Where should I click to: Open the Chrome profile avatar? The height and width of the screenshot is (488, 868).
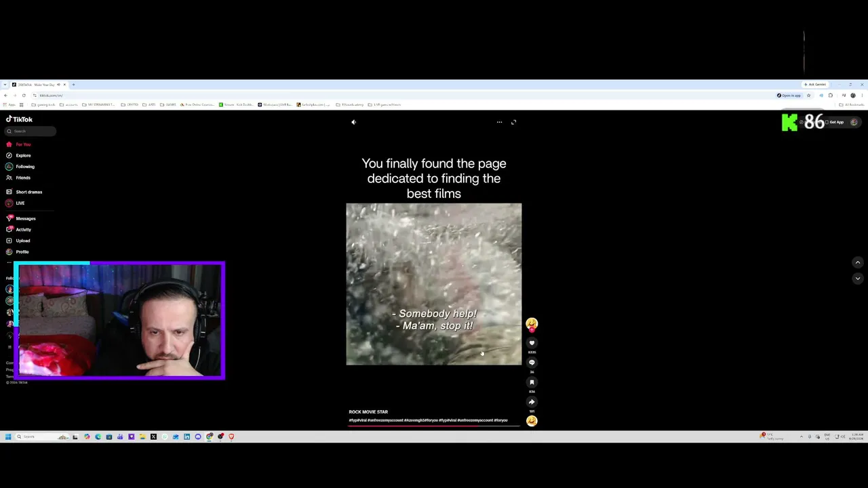click(853, 96)
